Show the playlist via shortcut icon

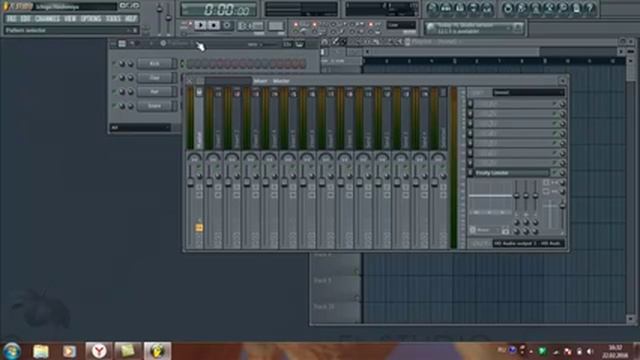[433, 8]
